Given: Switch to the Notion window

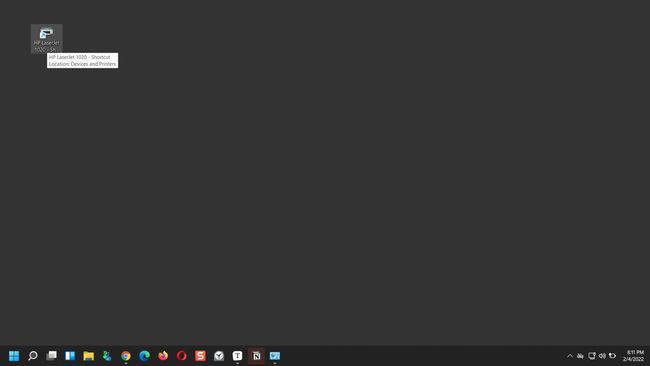Looking at the screenshot, I should point(256,356).
